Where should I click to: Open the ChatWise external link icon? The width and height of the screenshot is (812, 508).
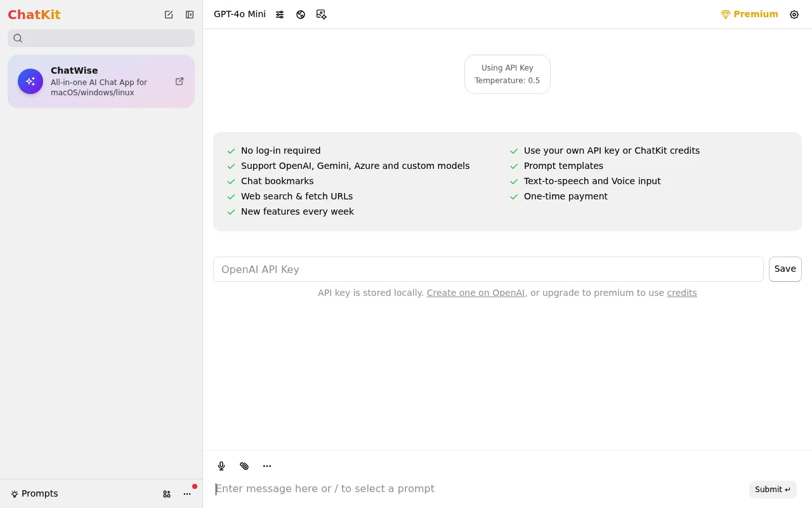point(180,81)
